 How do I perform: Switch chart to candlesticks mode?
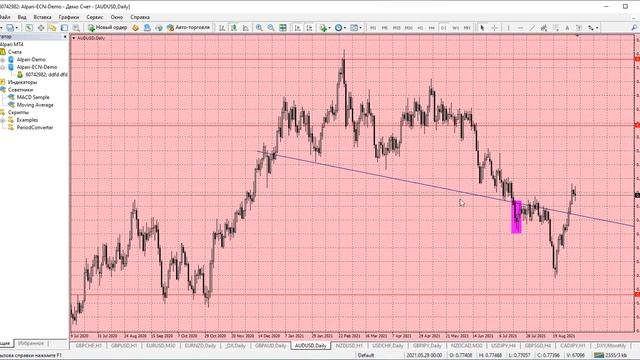[x=234, y=28]
